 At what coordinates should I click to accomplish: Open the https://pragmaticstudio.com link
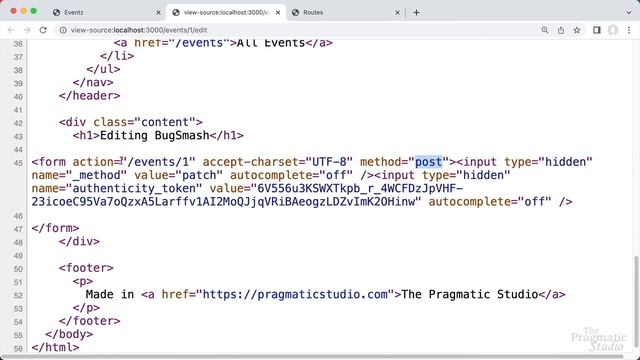pyautogui.click(x=295, y=294)
